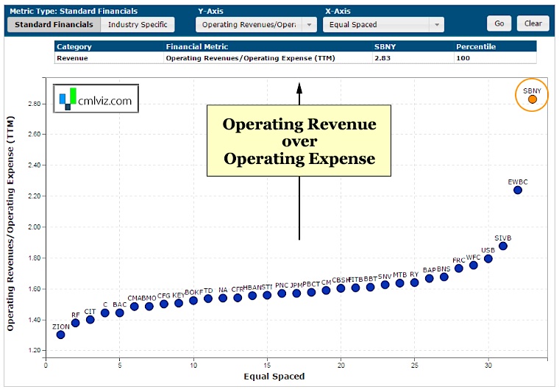This screenshot has width=559, height=392.
Task: Switch to the Industry Specific tab
Action: point(138,24)
